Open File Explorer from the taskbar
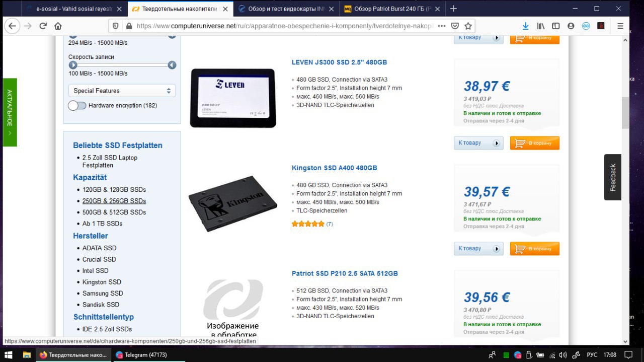This screenshot has width=644, height=362. [x=27, y=355]
